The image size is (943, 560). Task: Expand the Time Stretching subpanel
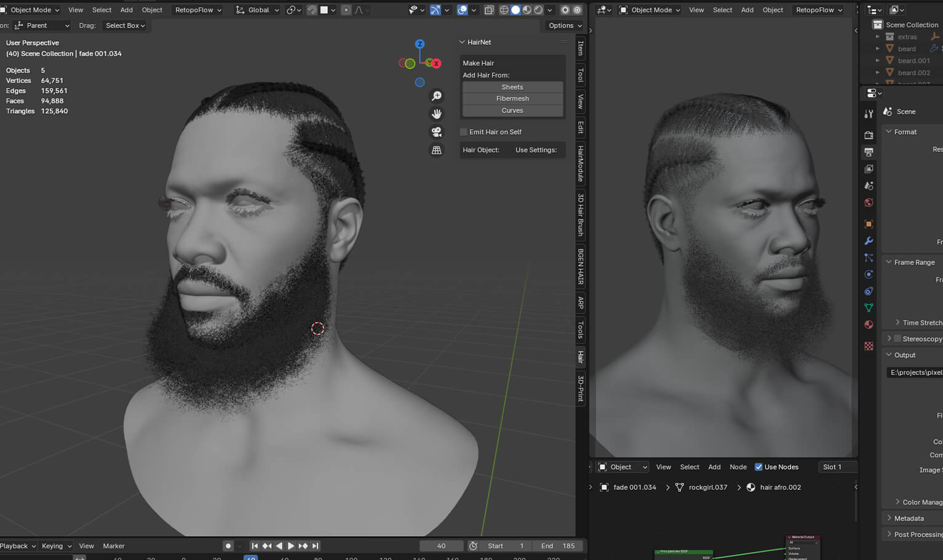click(x=921, y=323)
